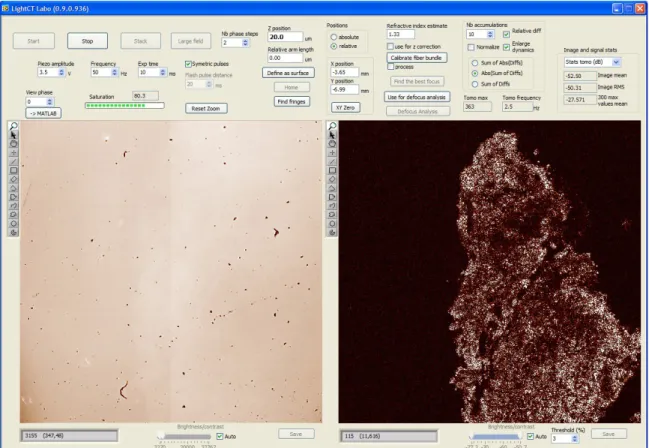Choose the 'Abs(Sum of Diffs)' radio option
The height and width of the screenshot is (448, 649).
pos(475,73)
